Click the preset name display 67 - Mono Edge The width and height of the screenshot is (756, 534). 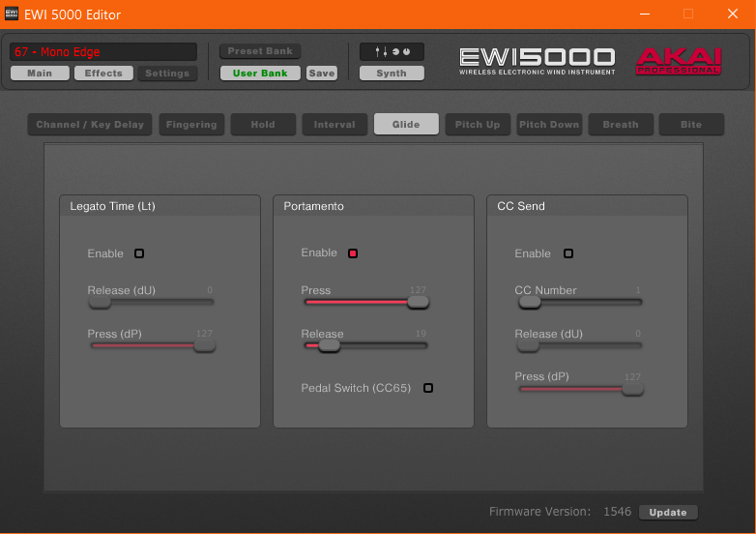click(x=103, y=51)
